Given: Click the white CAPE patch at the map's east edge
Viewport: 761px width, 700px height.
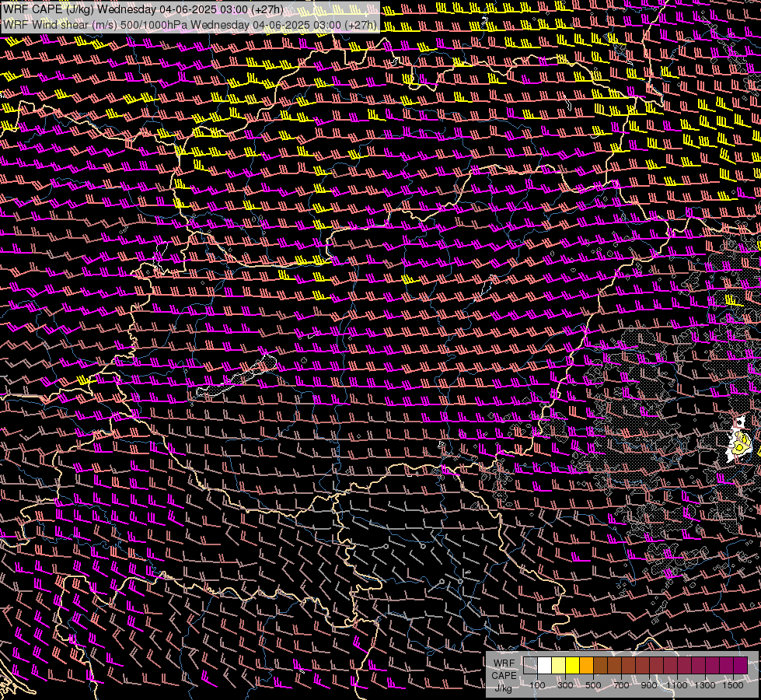Looking at the screenshot, I should coord(738,439).
